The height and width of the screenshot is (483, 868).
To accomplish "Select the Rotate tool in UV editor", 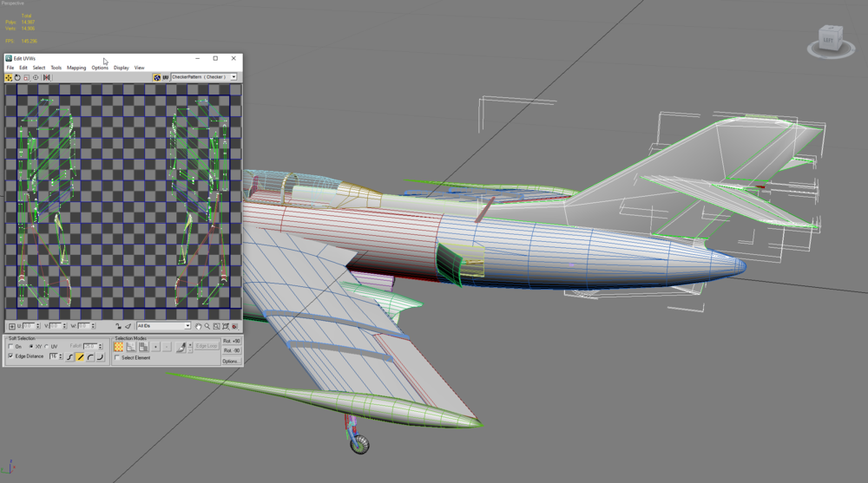I will tap(17, 77).
